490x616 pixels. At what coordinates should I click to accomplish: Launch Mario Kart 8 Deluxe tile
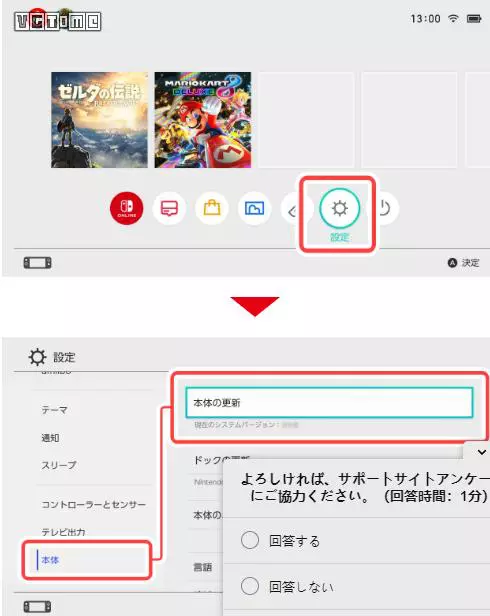pos(203,120)
